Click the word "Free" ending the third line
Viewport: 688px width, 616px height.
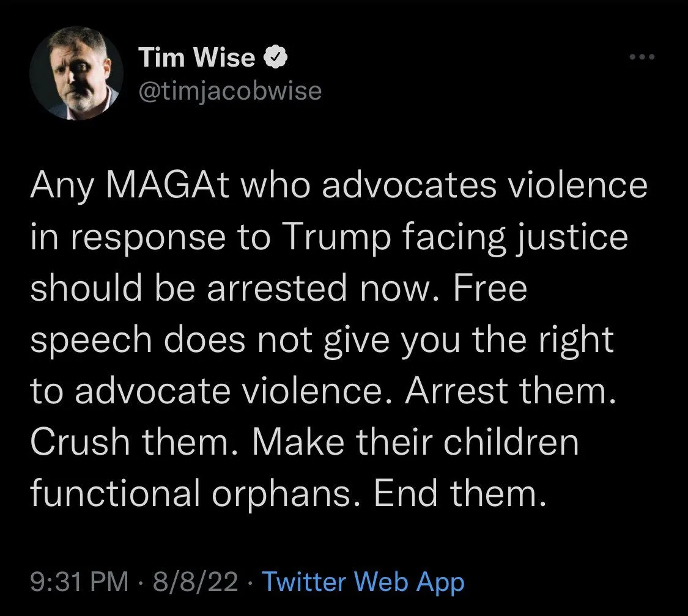click(490, 289)
